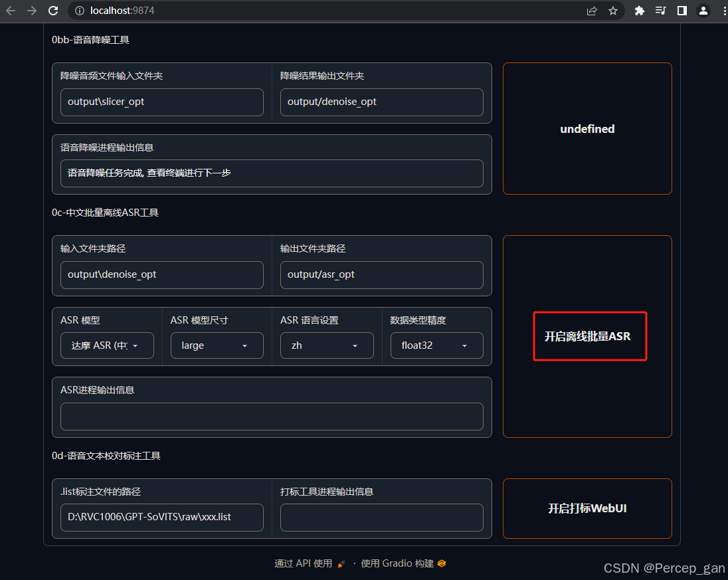This screenshot has width=728, height=580.
Task: Click the browser forward arrow
Action: click(32, 11)
